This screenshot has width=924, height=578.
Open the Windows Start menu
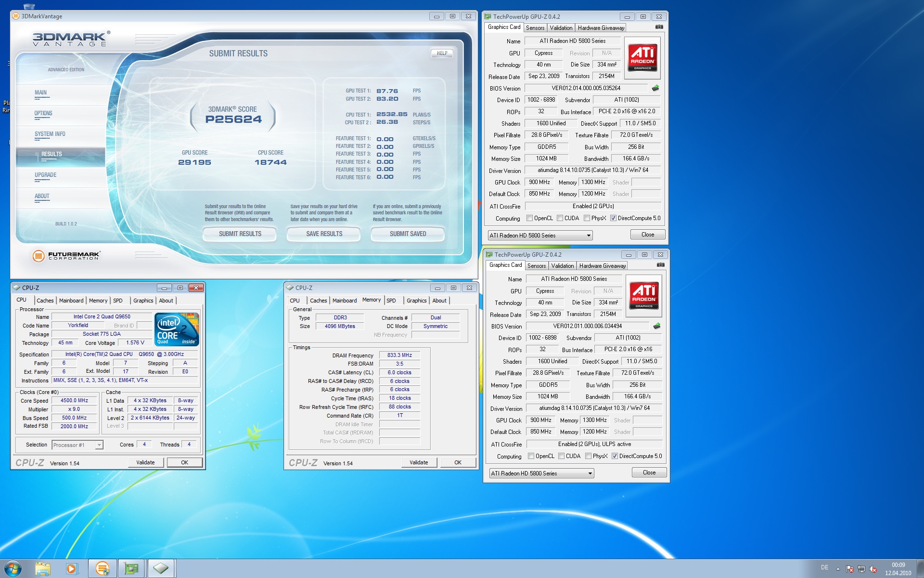click(x=13, y=568)
